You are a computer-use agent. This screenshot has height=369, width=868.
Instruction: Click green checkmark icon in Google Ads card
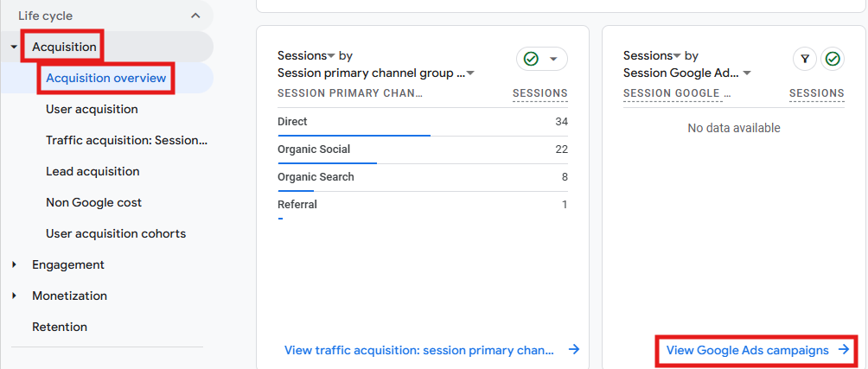click(x=833, y=59)
